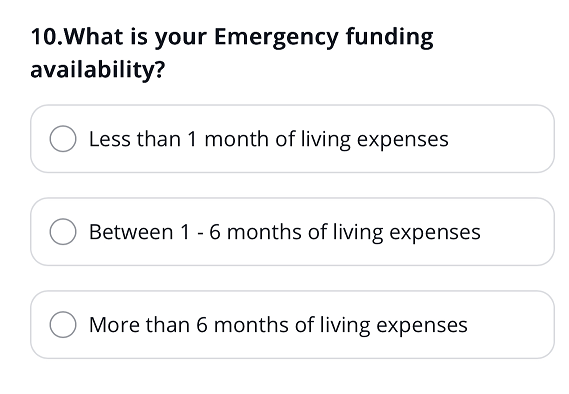This screenshot has height=394, width=569.
Task: Choose the first answer option card
Action: [x=292, y=139]
